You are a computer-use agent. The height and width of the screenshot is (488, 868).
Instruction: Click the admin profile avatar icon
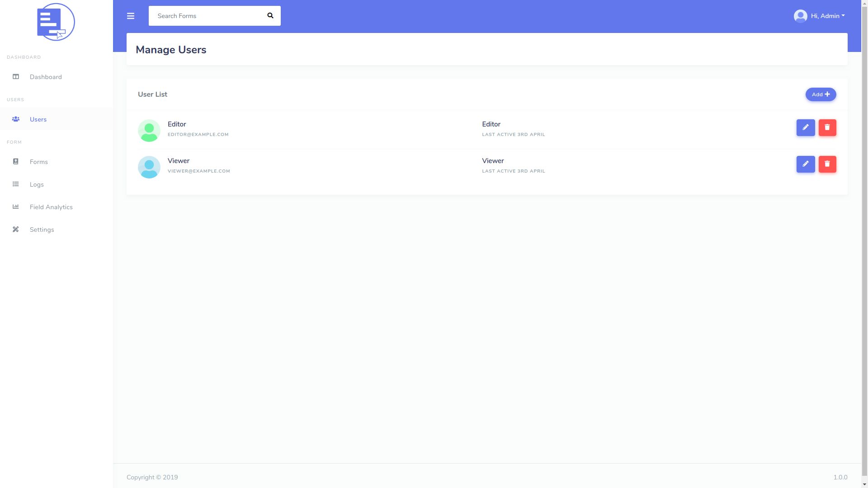pos(800,16)
